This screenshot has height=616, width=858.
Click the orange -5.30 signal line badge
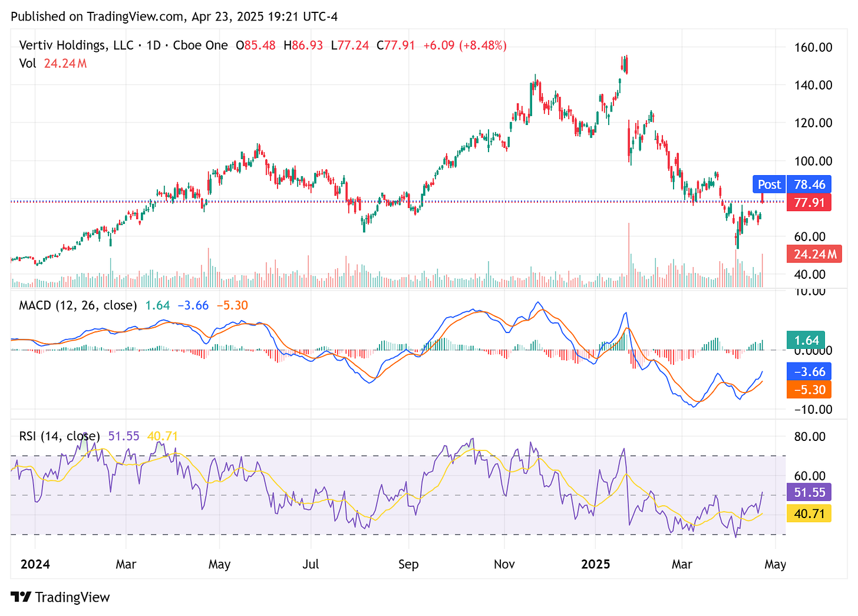click(808, 390)
